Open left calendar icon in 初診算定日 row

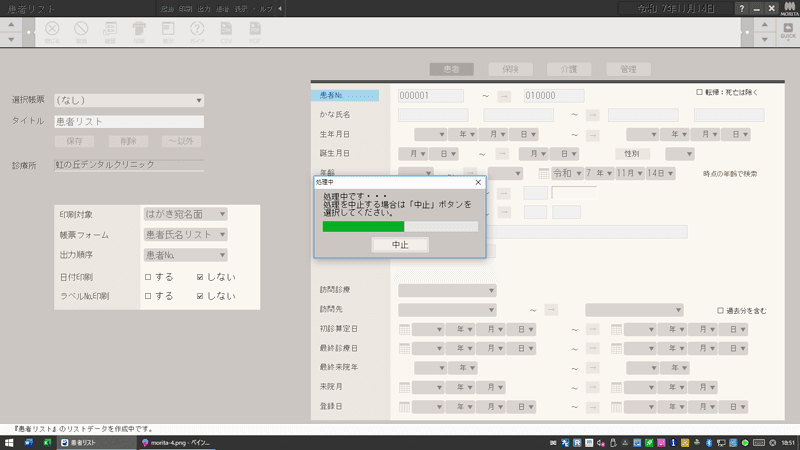(x=404, y=330)
